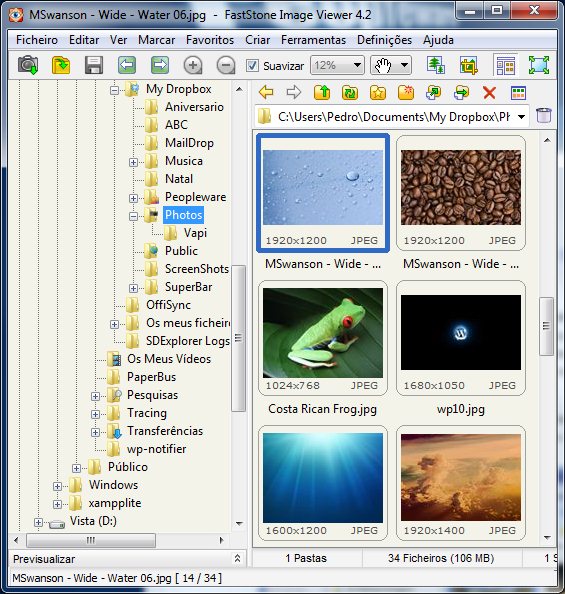
Task: Open the crop board icon
Action: (469, 65)
